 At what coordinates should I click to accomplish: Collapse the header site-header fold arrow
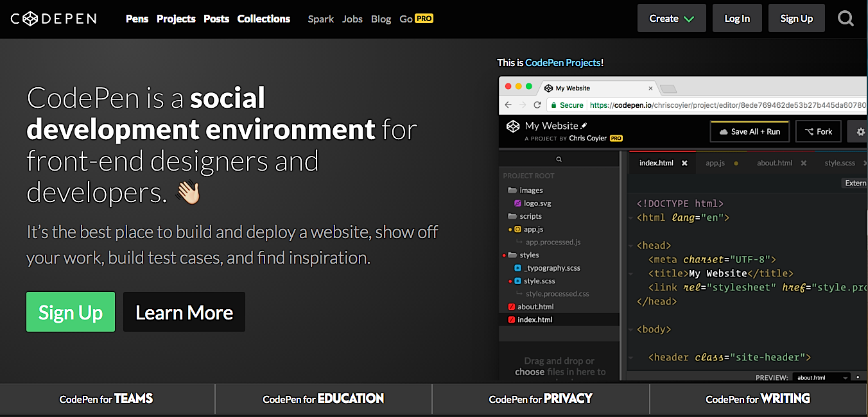pyautogui.click(x=631, y=357)
